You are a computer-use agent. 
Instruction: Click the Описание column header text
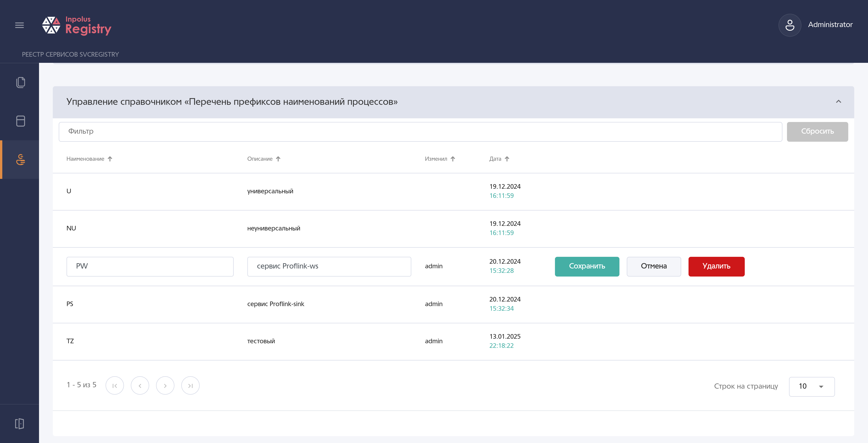tap(260, 159)
